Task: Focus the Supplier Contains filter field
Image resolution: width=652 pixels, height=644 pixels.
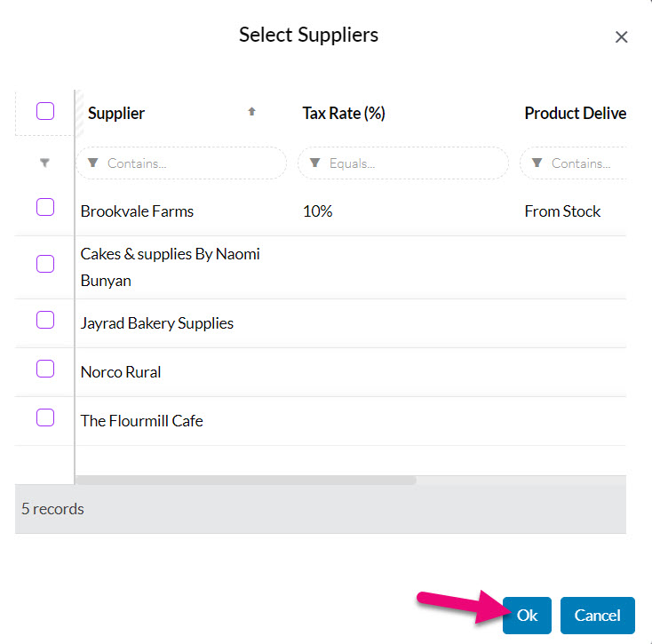Action: coord(181,163)
